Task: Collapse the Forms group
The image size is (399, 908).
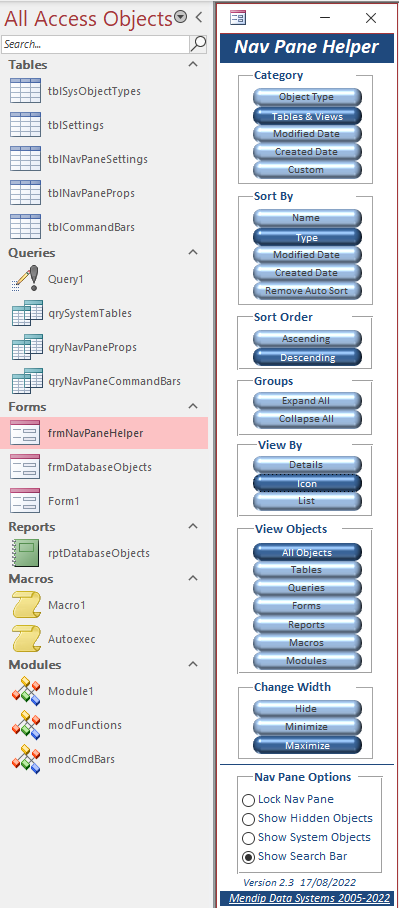Action: tap(193, 406)
